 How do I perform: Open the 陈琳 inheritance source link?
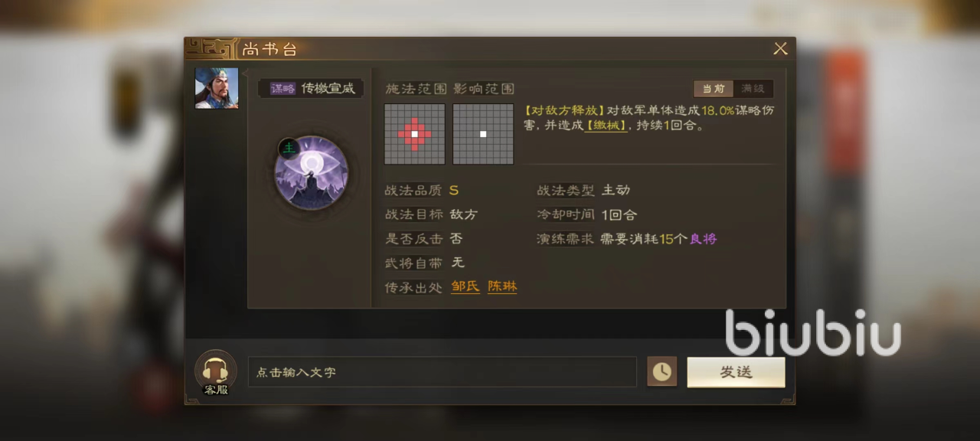pos(502,286)
